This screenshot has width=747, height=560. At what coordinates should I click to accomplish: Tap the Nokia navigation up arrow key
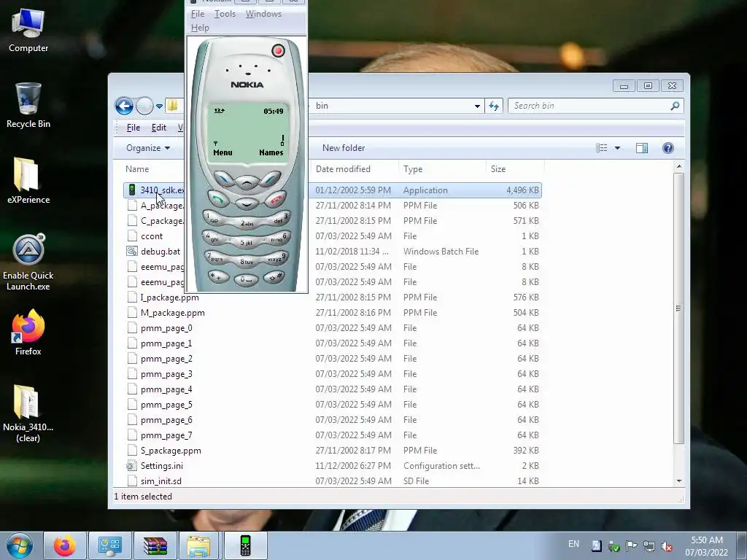coord(247,182)
